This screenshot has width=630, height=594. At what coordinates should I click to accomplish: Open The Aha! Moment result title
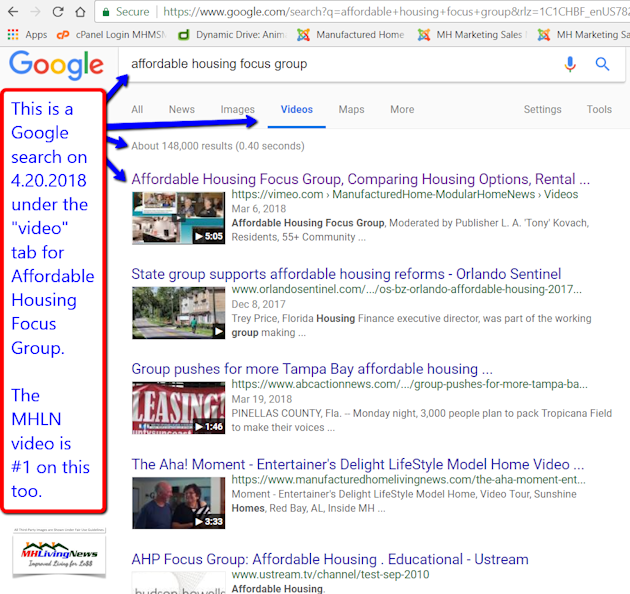358,464
